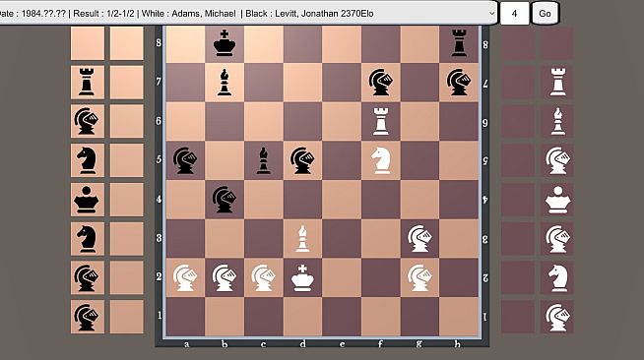Pick the white helmet pawn on c2
The width and height of the screenshot is (644, 360).
[x=263, y=277]
